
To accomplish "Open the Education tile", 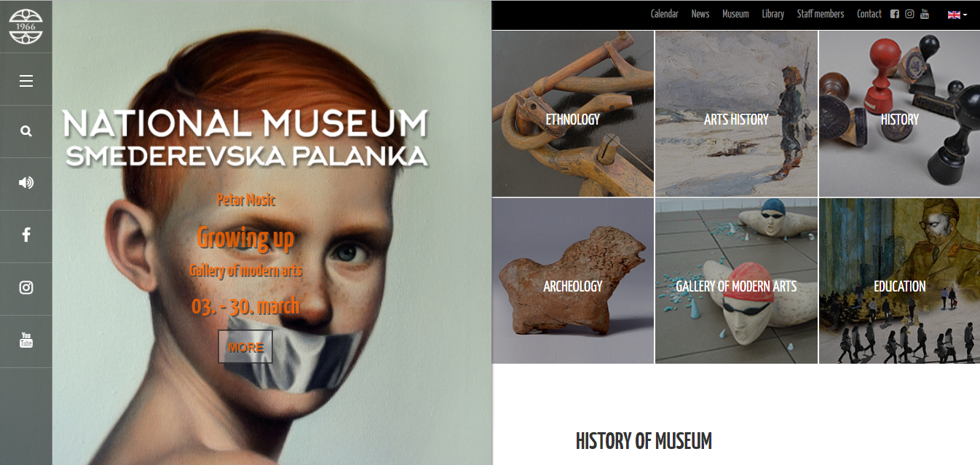I will tap(900, 281).
